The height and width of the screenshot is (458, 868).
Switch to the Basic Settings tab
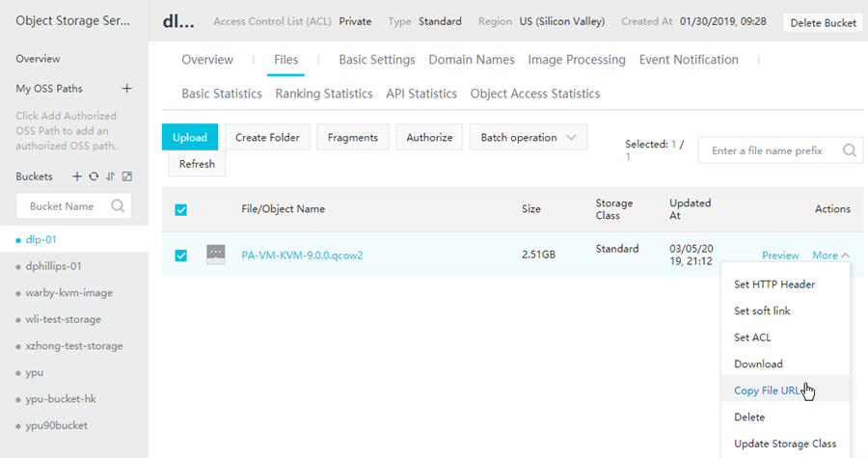pyautogui.click(x=376, y=60)
